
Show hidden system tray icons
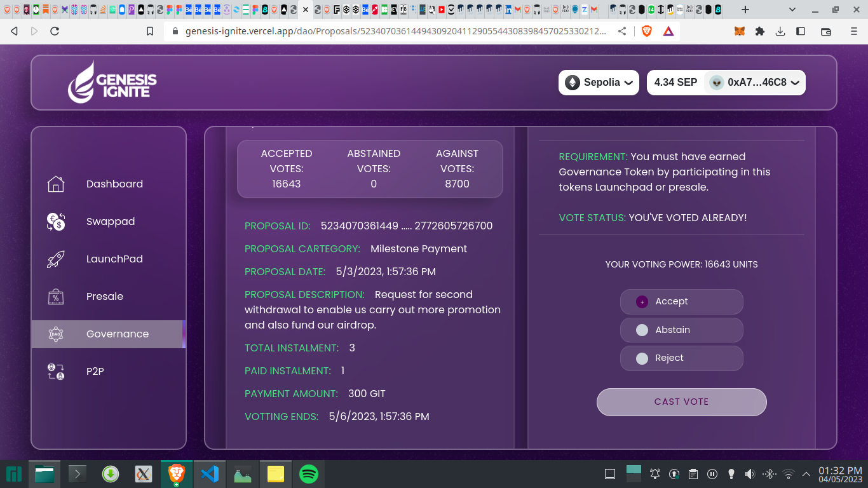(806, 474)
